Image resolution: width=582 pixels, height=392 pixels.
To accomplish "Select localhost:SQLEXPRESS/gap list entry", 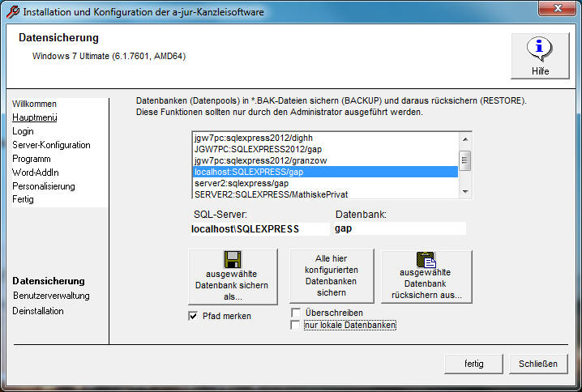I will coord(326,172).
